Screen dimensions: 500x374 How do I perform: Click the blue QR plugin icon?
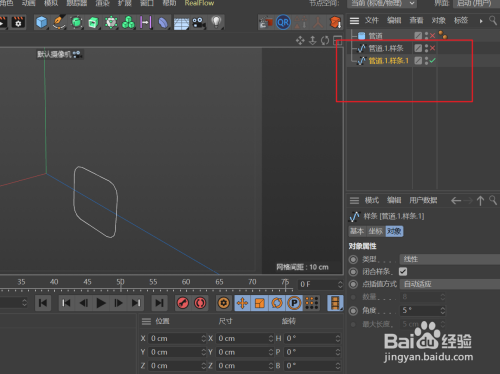pos(283,23)
